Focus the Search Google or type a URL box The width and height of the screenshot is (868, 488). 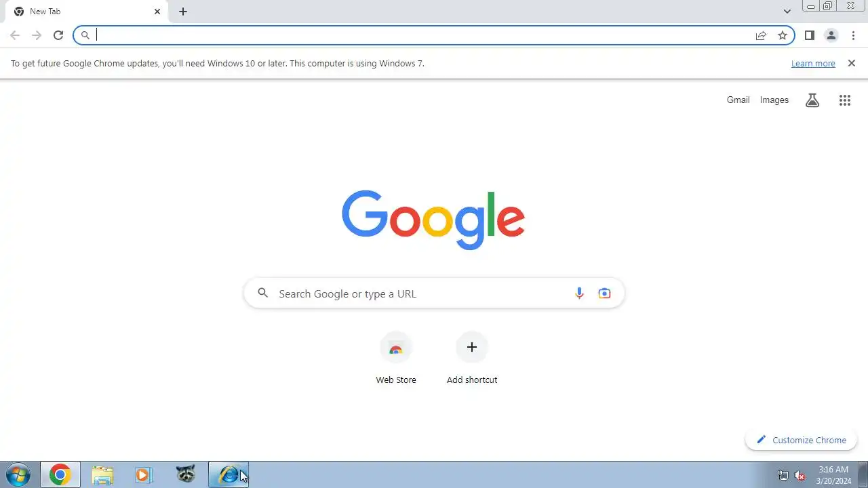[434, 293]
